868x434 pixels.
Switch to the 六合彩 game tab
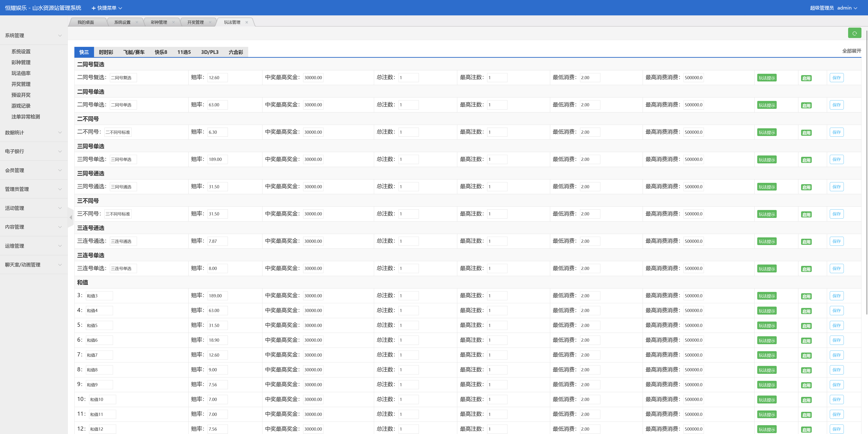click(x=236, y=52)
